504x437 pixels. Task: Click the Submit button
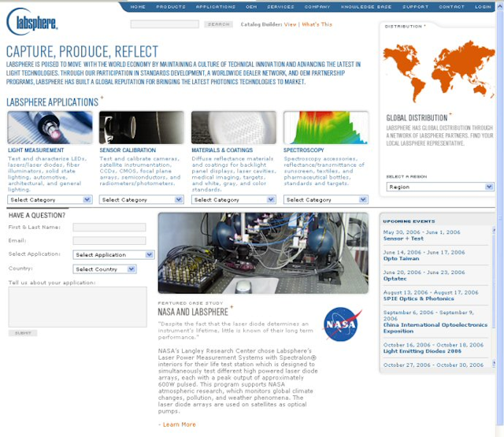coord(23,333)
